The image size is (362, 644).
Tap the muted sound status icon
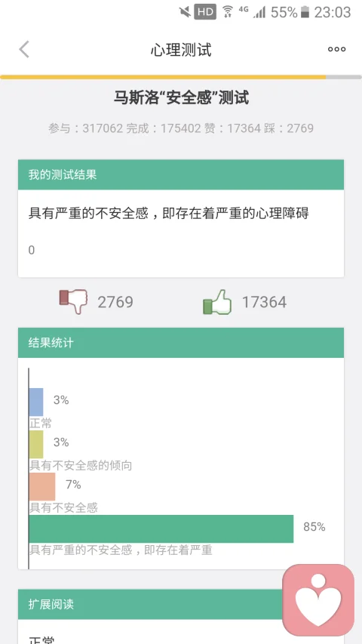pyautogui.click(x=185, y=12)
